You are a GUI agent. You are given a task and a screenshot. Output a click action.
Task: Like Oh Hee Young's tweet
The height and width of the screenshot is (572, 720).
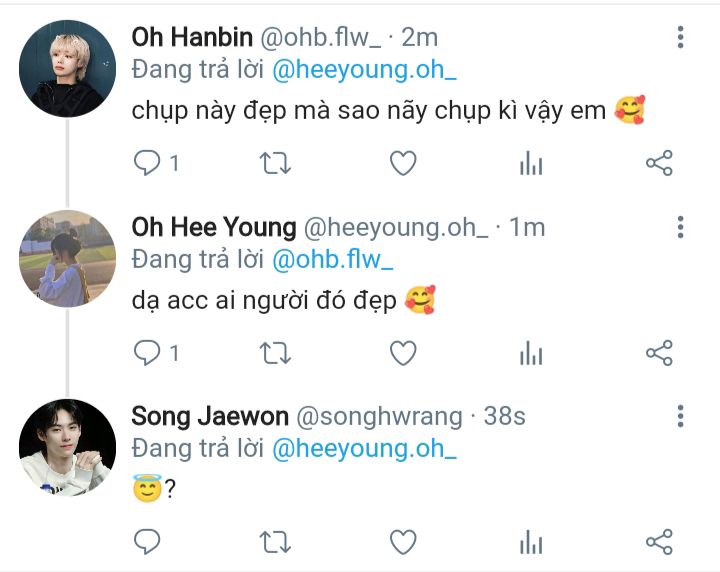pyautogui.click(x=403, y=353)
